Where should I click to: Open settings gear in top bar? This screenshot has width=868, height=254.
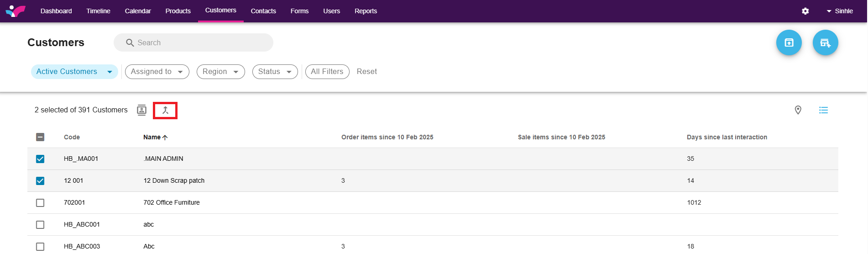tap(805, 11)
